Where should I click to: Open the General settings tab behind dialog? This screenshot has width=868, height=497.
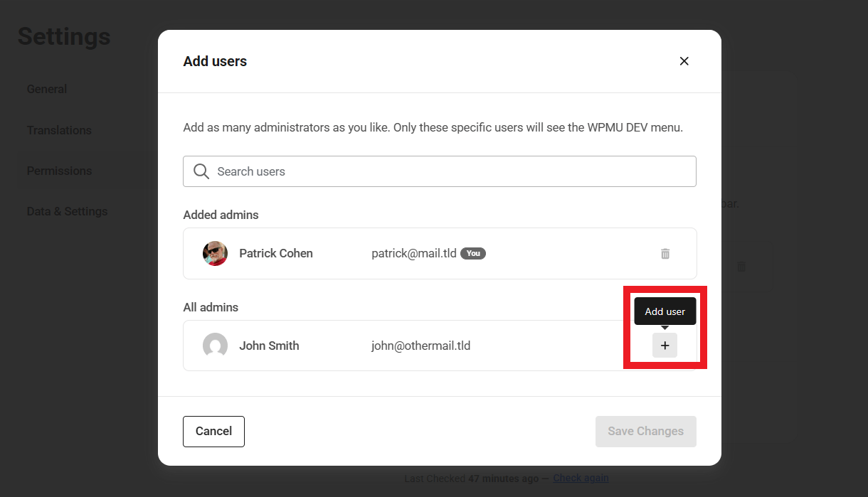click(x=47, y=89)
